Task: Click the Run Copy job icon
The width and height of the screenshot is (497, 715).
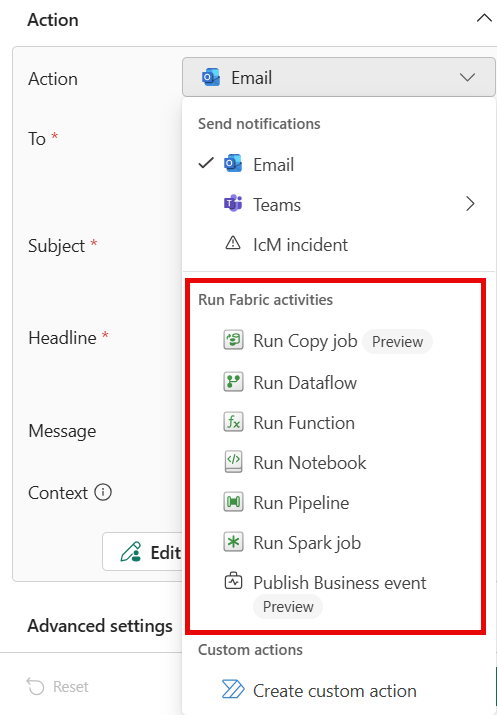Action: (233, 340)
